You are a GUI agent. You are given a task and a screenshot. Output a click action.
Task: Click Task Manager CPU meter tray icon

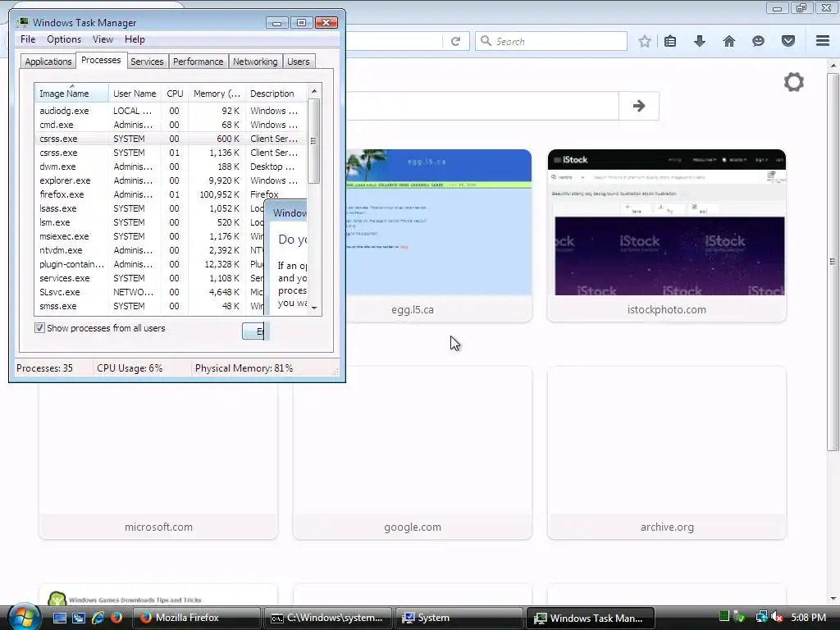724,617
